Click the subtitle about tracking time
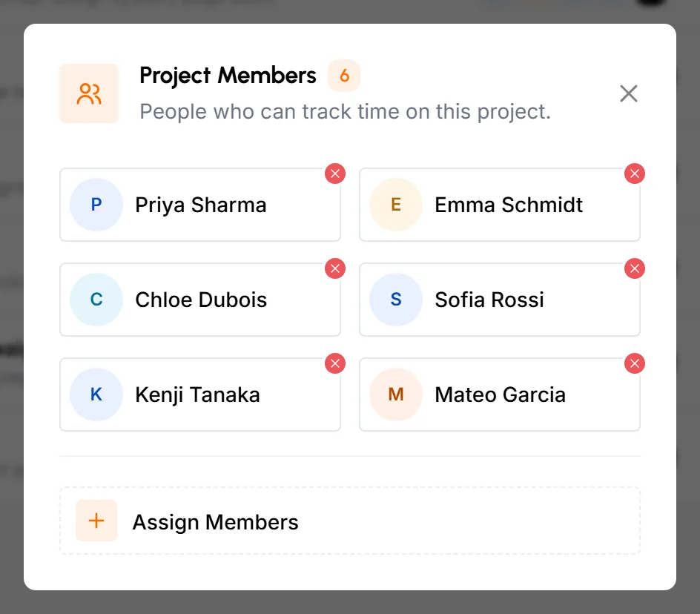 pos(346,112)
